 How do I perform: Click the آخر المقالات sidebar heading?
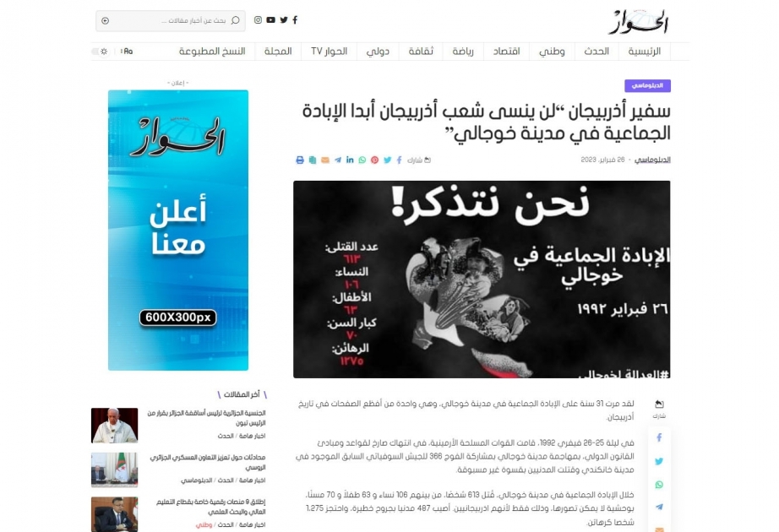point(242,394)
